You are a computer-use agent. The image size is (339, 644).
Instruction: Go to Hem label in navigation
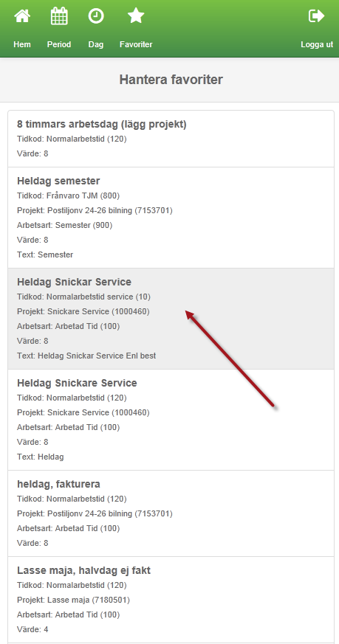[x=22, y=44]
